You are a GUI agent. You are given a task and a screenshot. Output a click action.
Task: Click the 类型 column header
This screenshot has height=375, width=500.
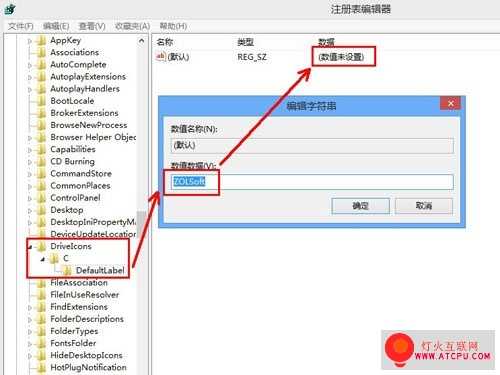(245, 42)
